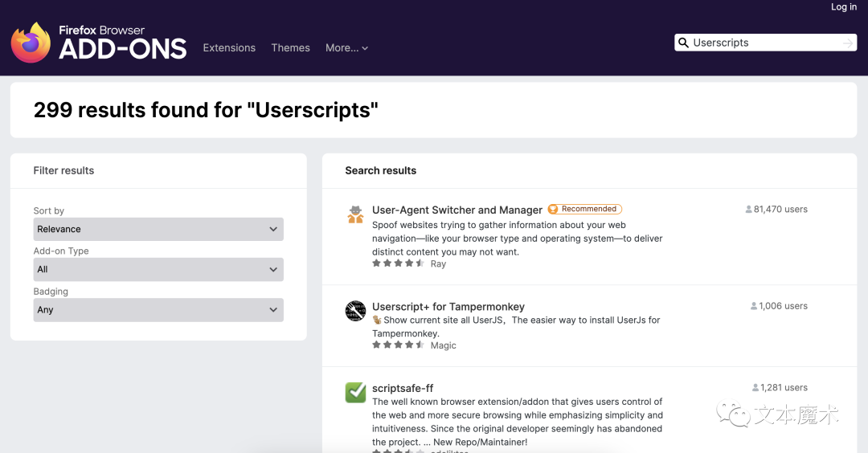Click Userscript+ for Tampermonkey round icon
Image resolution: width=868 pixels, height=453 pixels.
[355, 311]
